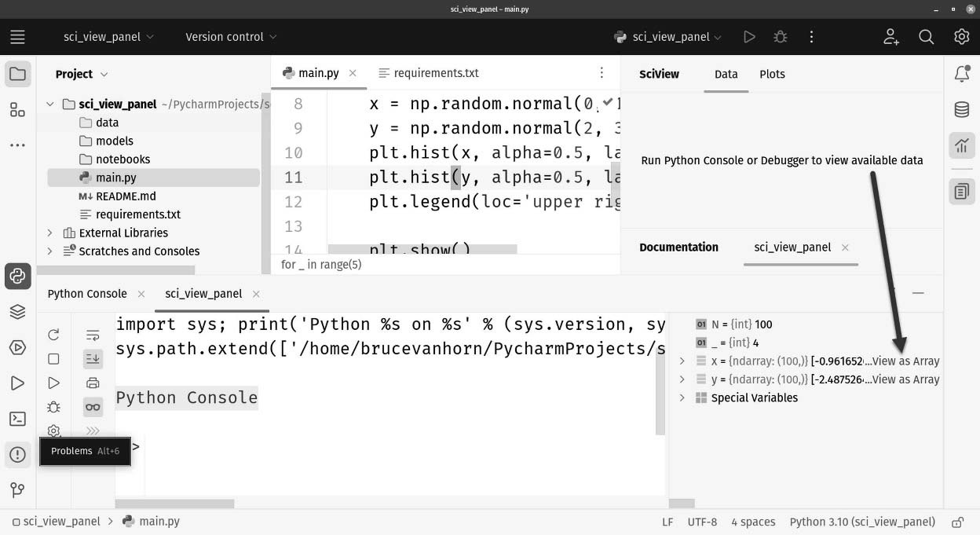
Task: Open the Git tool window
Action: click(17, 490)
